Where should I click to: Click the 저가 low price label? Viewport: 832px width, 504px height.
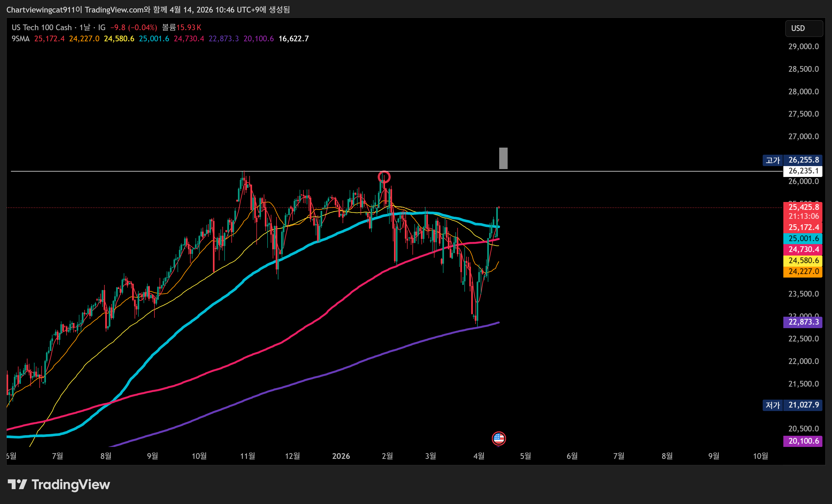pos(772,405)
